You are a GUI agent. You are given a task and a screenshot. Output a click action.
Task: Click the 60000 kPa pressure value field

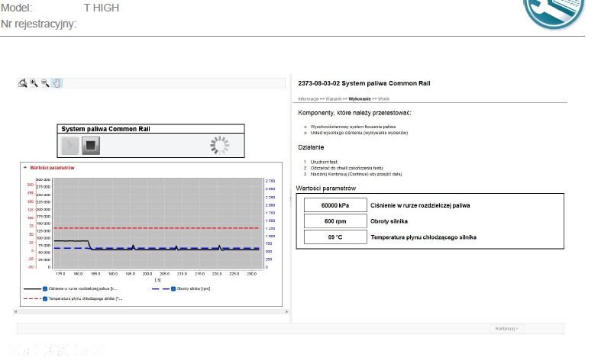335,205
